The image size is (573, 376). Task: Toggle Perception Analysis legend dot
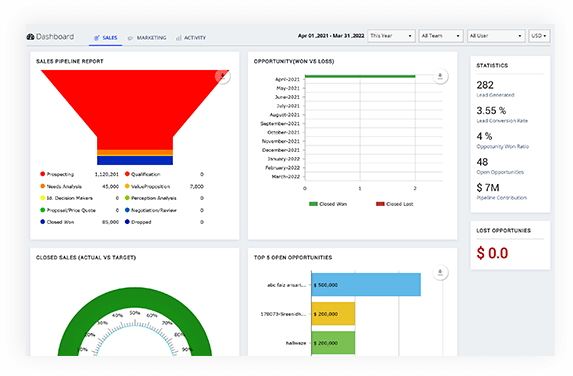tap(127, 198)
